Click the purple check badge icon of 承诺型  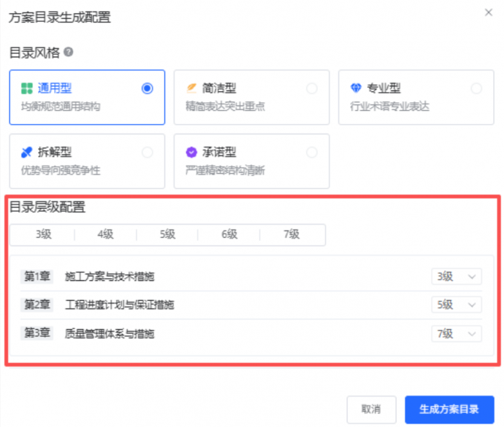[191, 152]
